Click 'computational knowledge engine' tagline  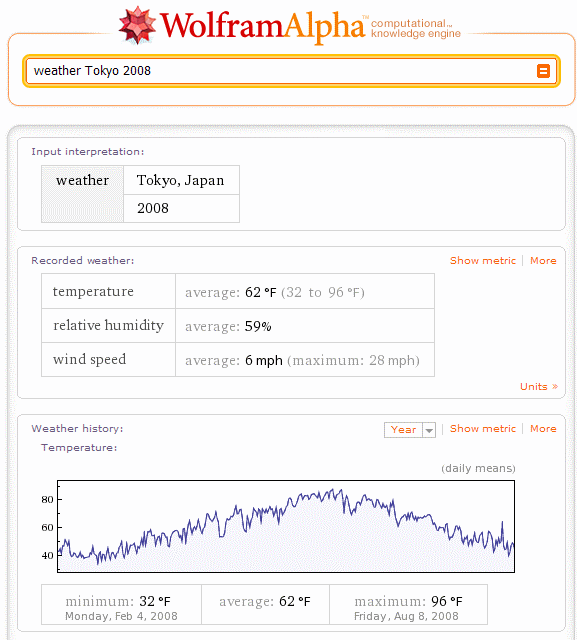pyautogui.click(x=415, y=28)
